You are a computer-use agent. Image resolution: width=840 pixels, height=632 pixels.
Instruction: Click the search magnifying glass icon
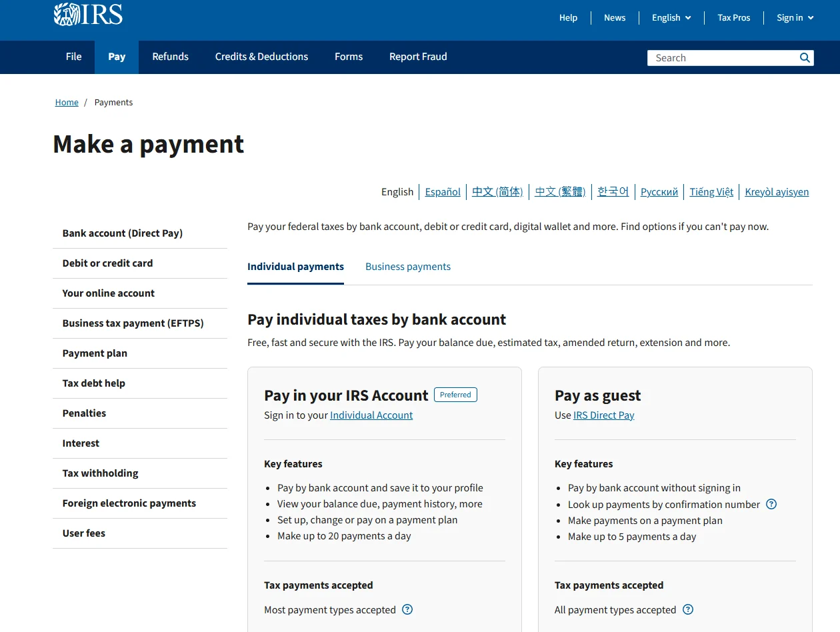click(805, 58)
